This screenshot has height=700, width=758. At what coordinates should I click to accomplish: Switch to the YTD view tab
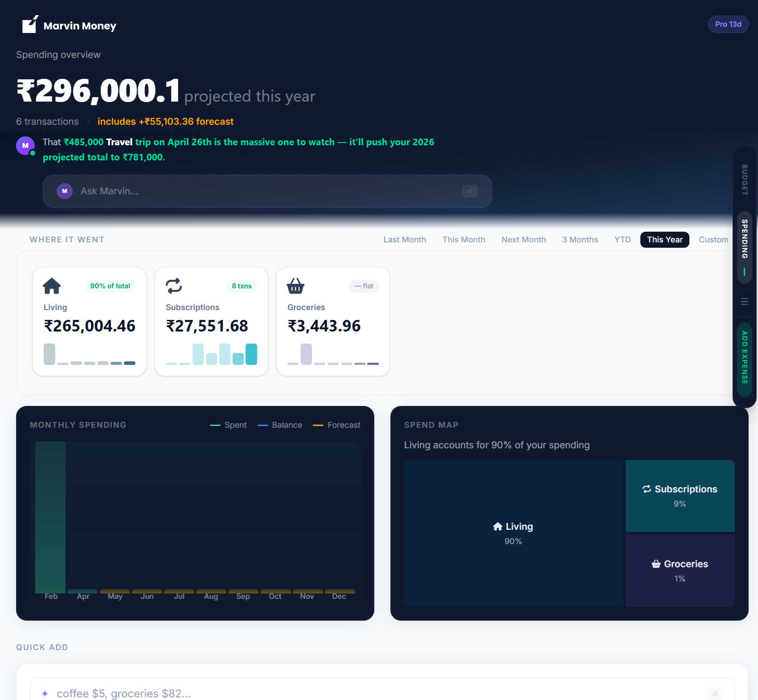[622, 240]
